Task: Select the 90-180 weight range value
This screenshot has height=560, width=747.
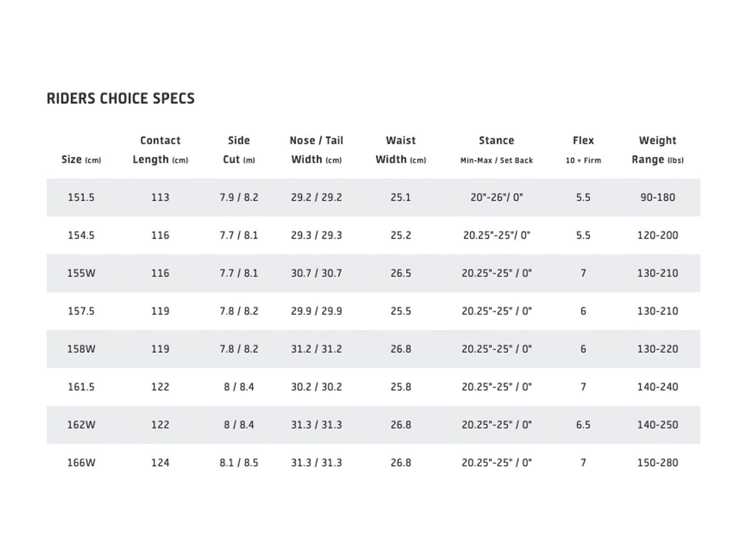Action: 657,197
